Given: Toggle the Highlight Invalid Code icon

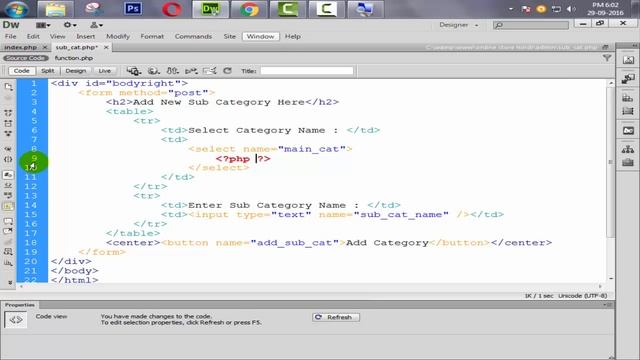Looking at the screenshot, I should point(8,185).
